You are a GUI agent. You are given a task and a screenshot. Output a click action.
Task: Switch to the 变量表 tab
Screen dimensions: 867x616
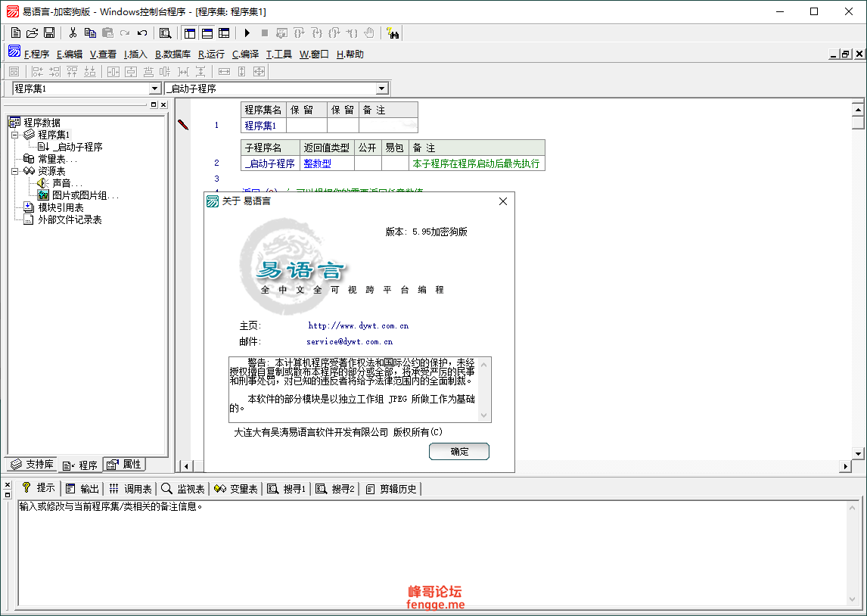236,489
